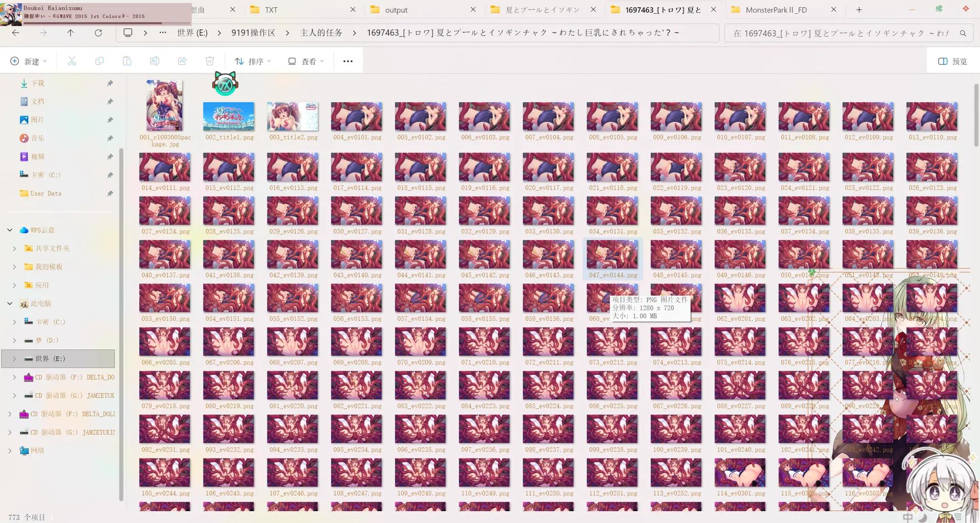This screenshot has width=980, height=523.
Task: Click the Delete trash icon
Action: pos(210,61)
